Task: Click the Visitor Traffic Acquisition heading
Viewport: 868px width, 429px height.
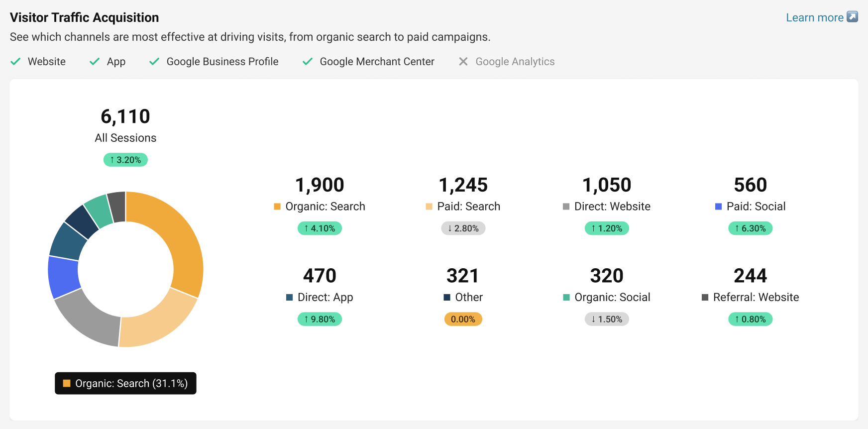Action: pyautogui.click(x=85, y=17)
